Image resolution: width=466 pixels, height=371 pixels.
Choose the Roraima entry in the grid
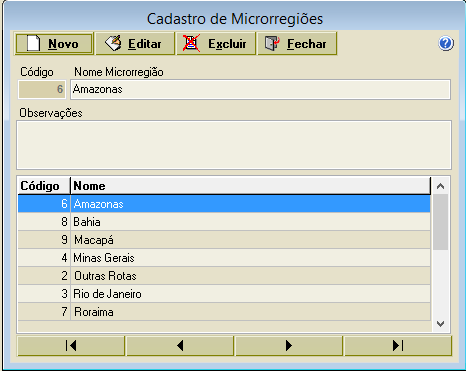click(x=224, y=312)
